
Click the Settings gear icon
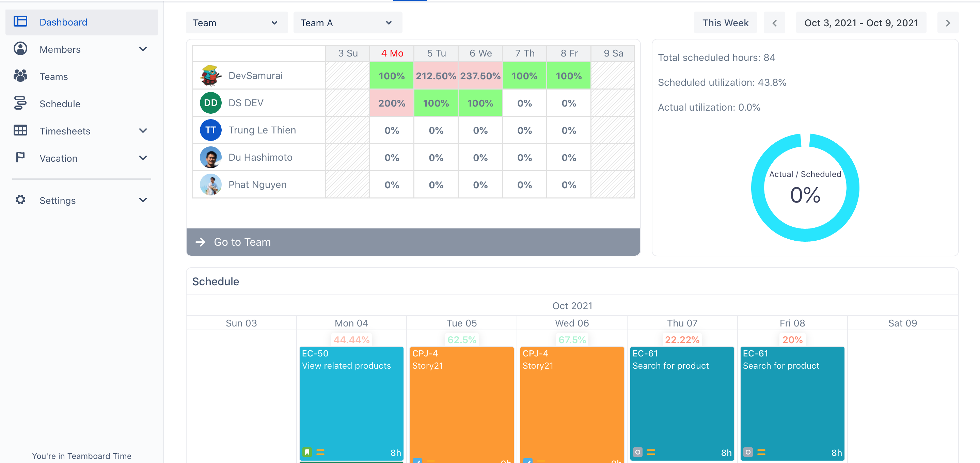(x=20, y=200)
